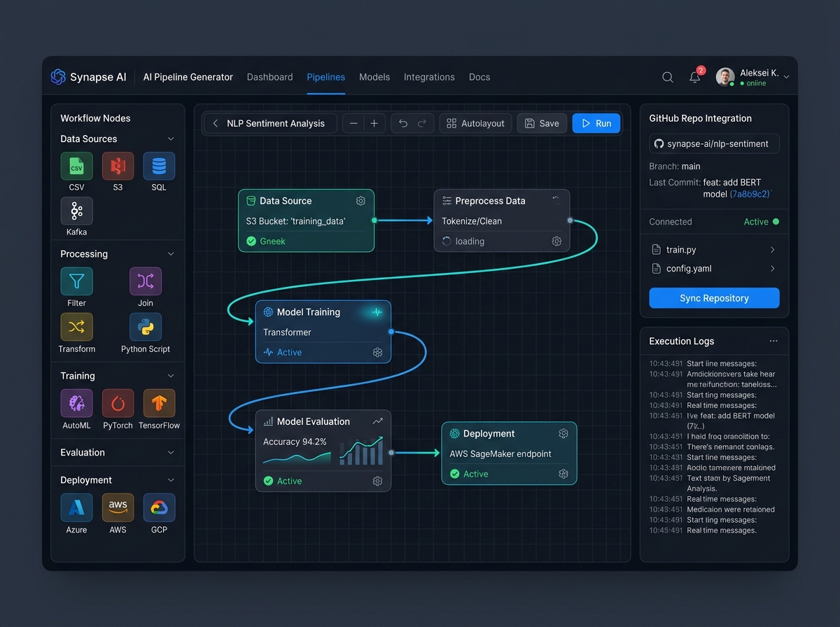Open Deployment node bottom gear
The height and width of the screenshot is (627, 840).
pyautogui.click(x=563, y=474)
